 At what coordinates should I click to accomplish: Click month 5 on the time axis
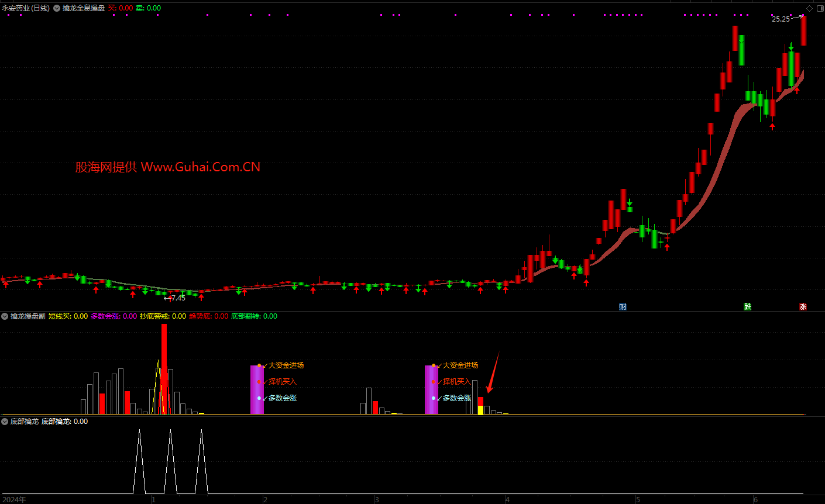tap(638, 500)
